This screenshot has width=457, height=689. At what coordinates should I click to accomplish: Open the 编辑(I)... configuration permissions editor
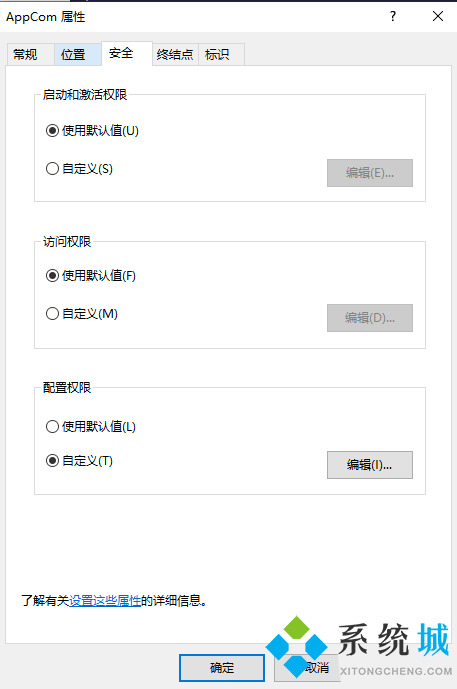(x=370, y=464)
